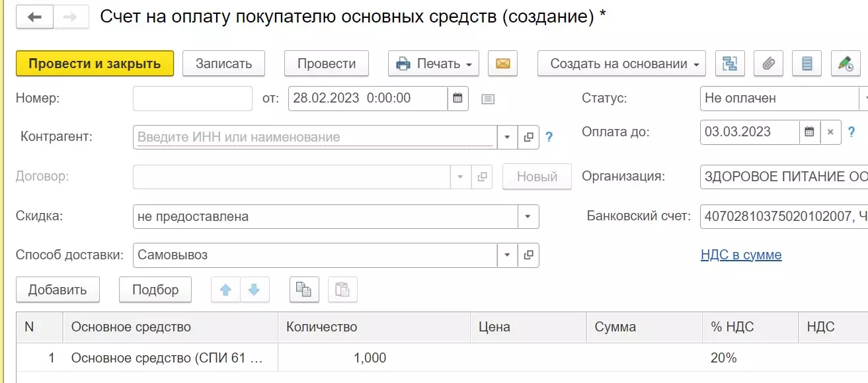The height and width of the screenshot is (383, 868).
Task: Open Создать на основании menu
Action: click(x=621, y=64)
